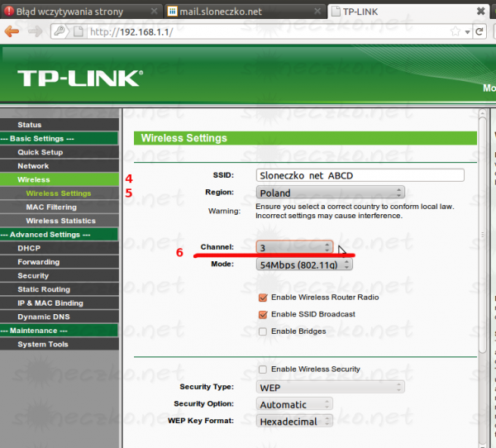Check Enable Bridges checkbox

263,331
